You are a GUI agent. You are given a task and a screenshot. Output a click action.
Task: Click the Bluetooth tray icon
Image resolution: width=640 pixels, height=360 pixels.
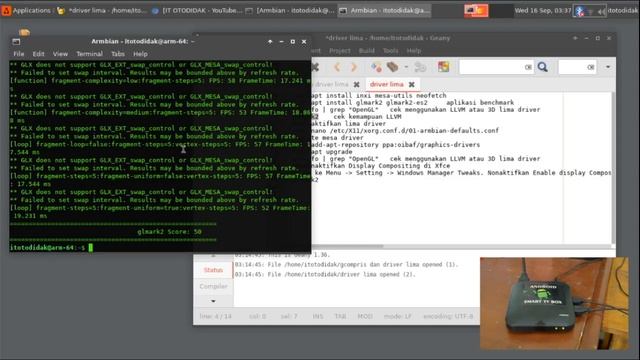[x=579, y=11]
